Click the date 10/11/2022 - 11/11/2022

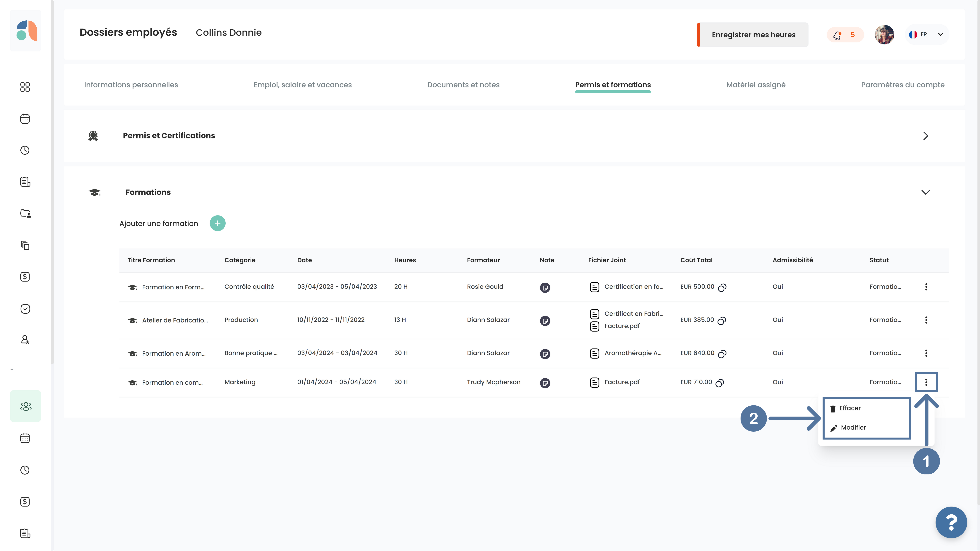coord(331,320)
